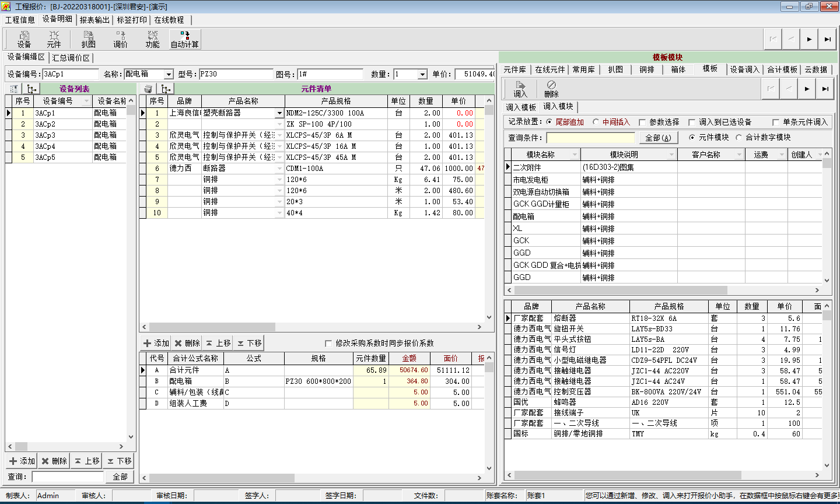840x504 pixels.
Task: Open 报表输出 menu tab
Action: [x=94, y=20]
